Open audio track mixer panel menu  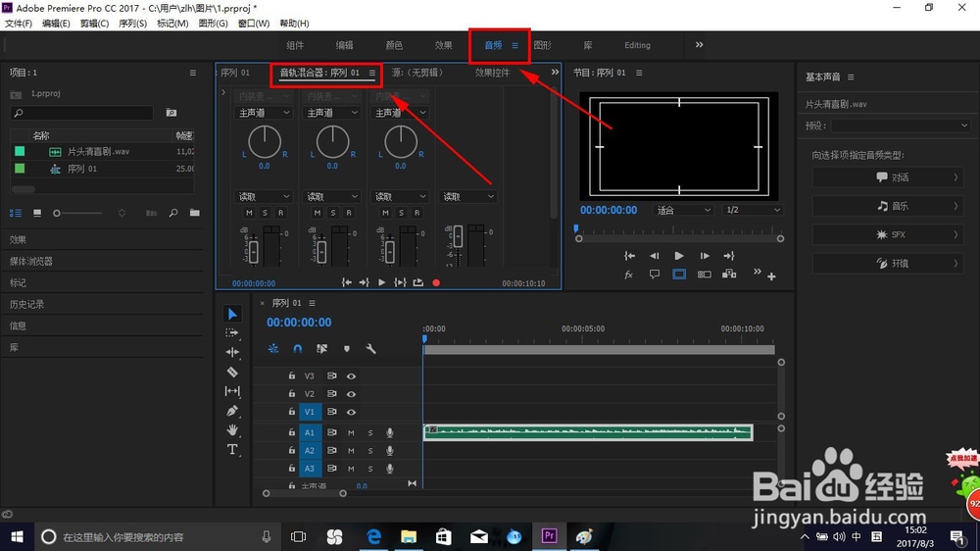point(371,74)
